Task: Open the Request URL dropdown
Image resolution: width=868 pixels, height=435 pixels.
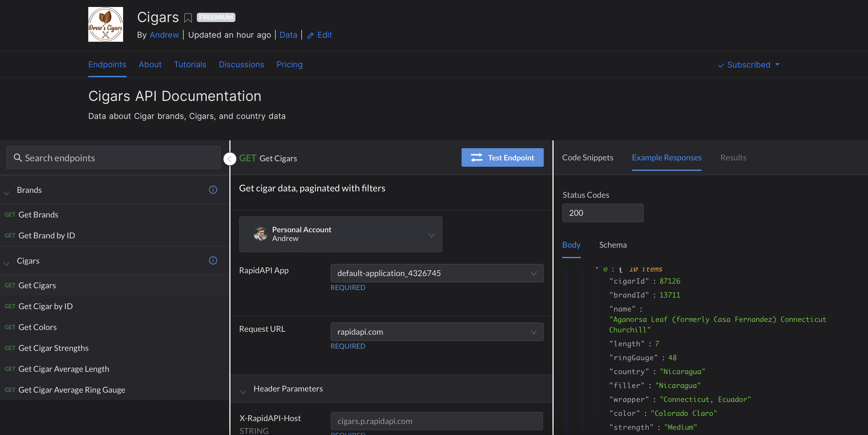Action: (x=437, y=332)
